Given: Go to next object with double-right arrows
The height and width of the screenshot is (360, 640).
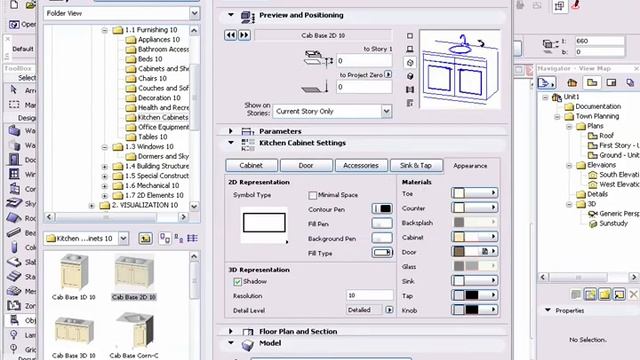Looking at the screenshot, I should click(x=244, y=35).
